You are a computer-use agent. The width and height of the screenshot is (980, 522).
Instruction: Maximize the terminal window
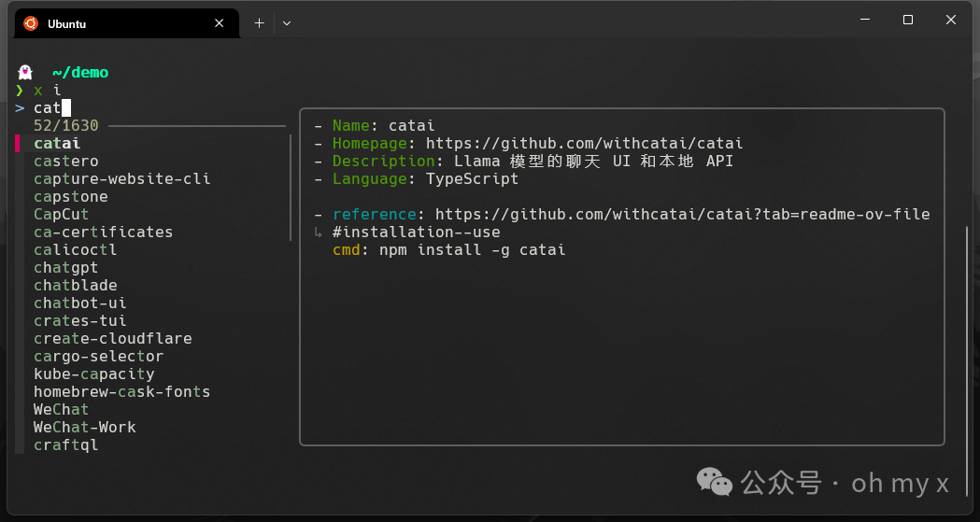907,20
